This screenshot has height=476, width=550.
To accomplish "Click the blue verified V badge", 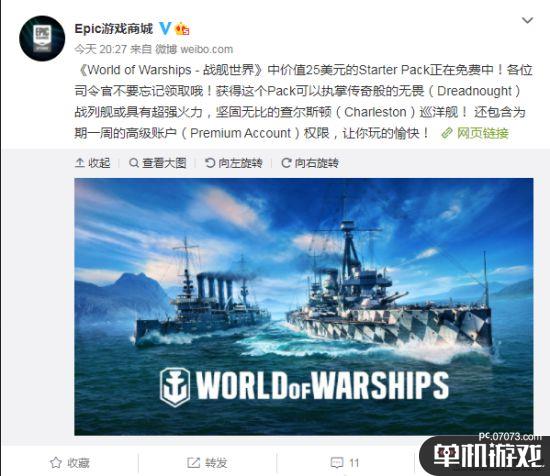I will point(165,28).
